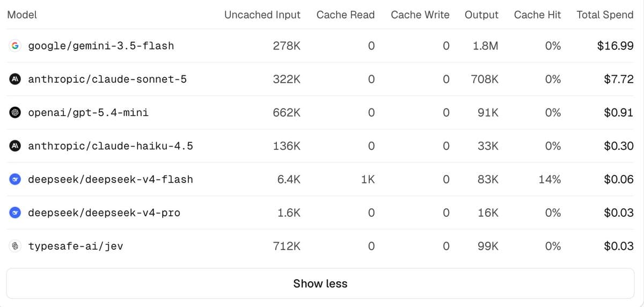Click the DeepSeek logo beside deepseek-v4-pro
Screen dimensions: 644x307
pos(16,213)
